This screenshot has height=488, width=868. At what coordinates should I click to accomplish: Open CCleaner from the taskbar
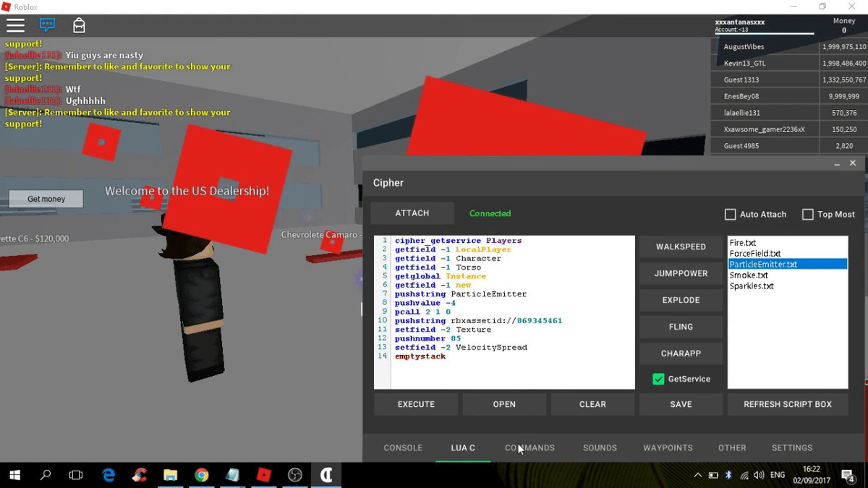coord(140,475)
